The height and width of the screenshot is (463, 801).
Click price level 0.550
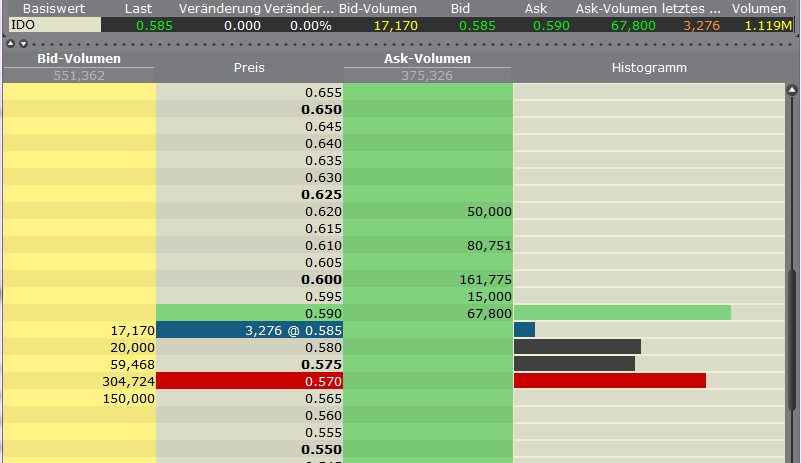(x=321, y=449)
